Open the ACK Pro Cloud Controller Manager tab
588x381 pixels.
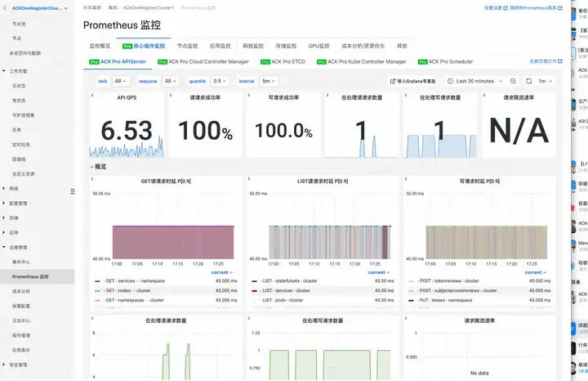pos(203,61)
